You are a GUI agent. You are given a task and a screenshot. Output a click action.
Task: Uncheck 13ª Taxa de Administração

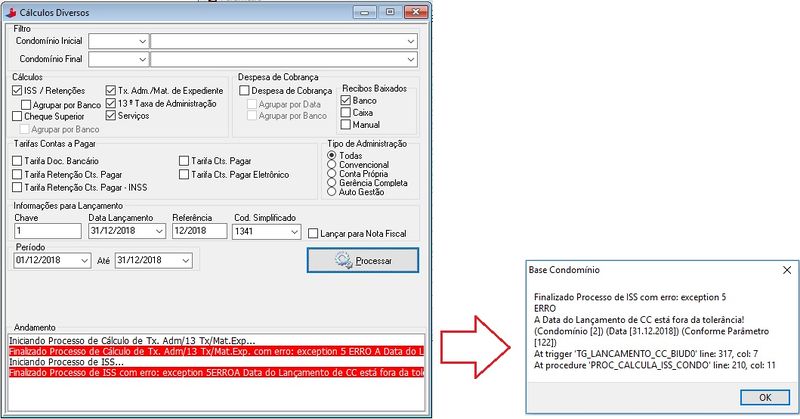(110, 103)
